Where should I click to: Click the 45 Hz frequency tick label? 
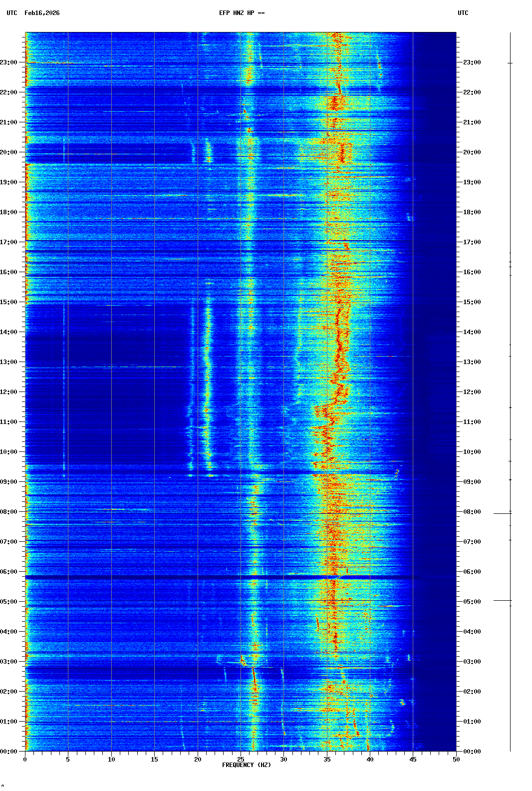point(413,759)
